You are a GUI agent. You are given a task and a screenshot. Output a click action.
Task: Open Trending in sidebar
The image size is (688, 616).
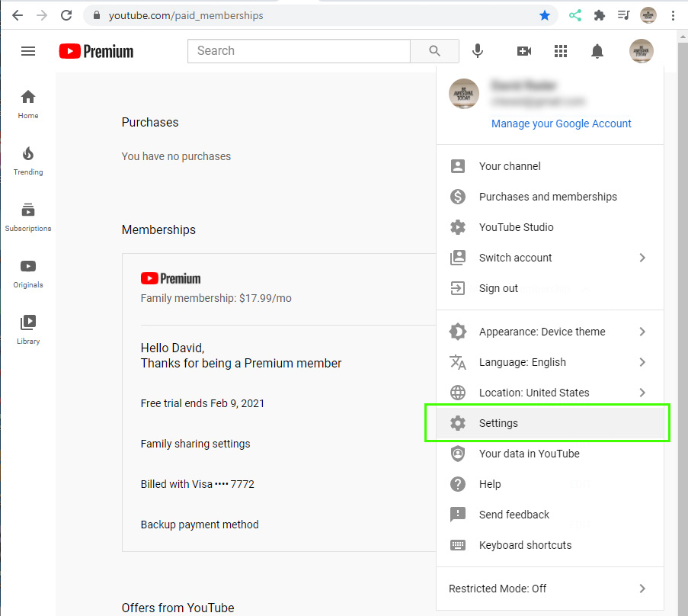[x=28, y=161]
